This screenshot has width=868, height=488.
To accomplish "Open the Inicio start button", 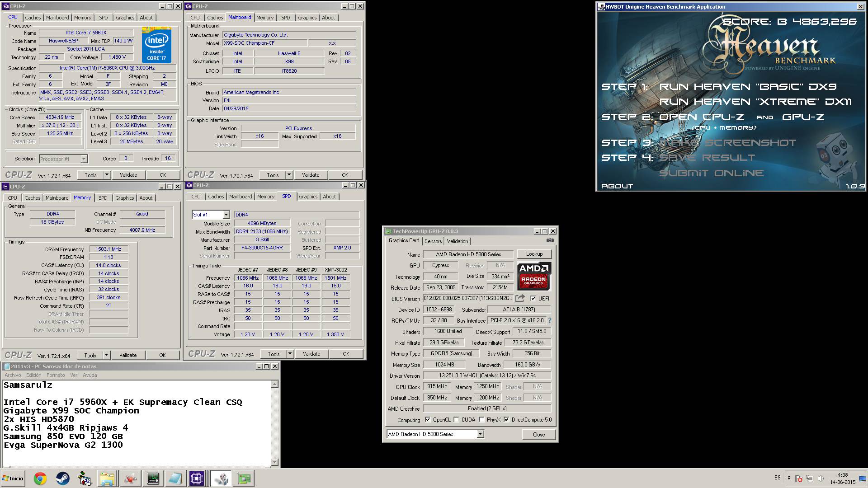I will 13,478.
